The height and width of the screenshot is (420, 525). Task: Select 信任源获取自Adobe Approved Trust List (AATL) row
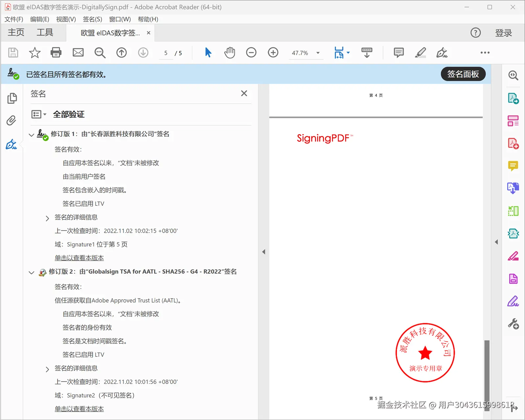tap(118, 301)
